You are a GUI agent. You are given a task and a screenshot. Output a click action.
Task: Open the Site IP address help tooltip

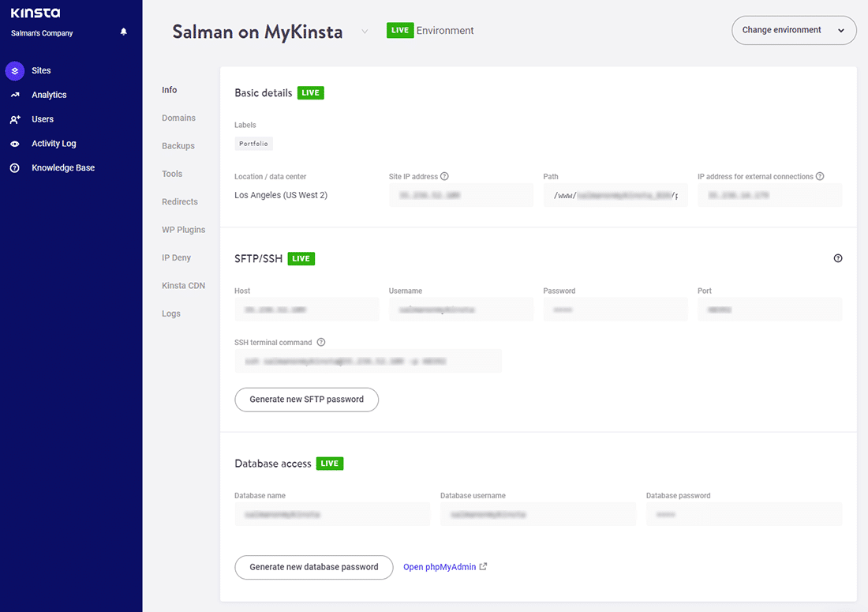(445, 176)
